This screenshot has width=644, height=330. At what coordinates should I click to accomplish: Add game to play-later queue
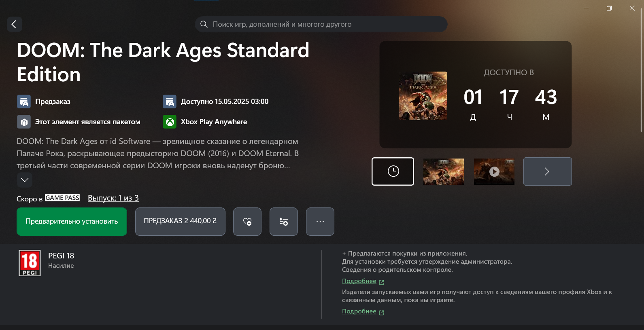tap(284, 222)
